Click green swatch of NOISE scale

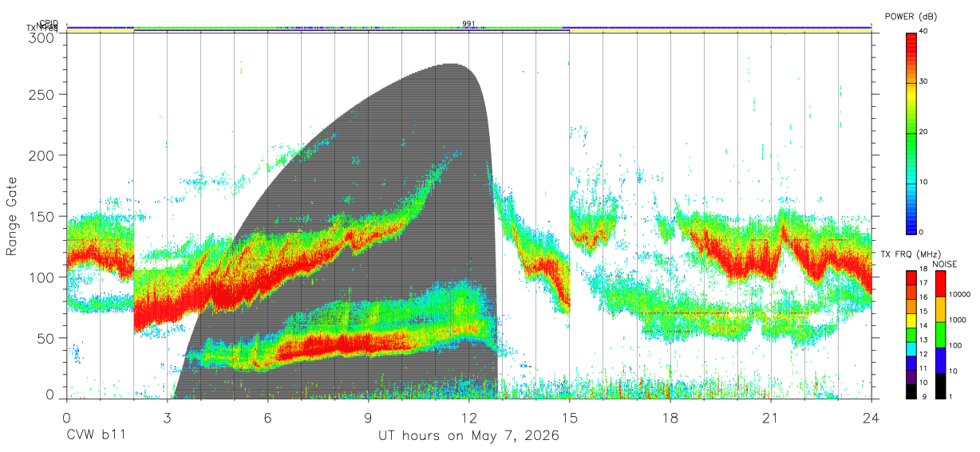[941, 334]
